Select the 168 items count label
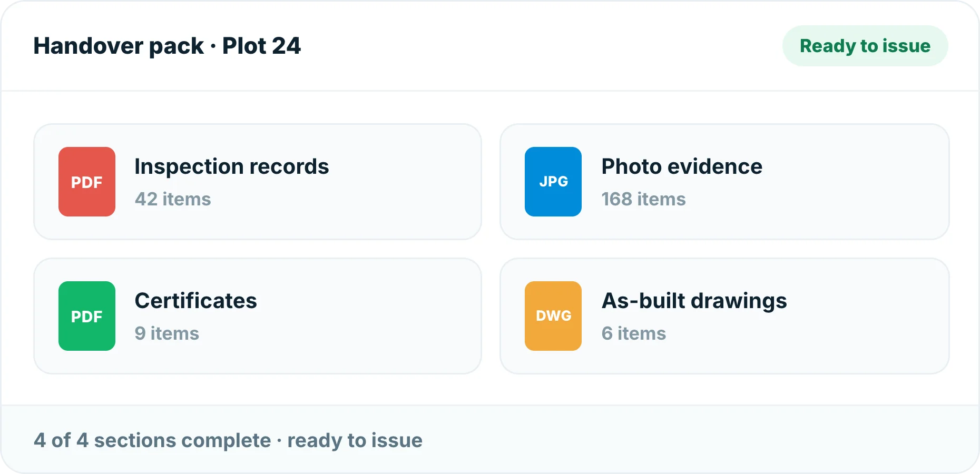The height and width of the screenshot is (474, 980). coord(643,199)
